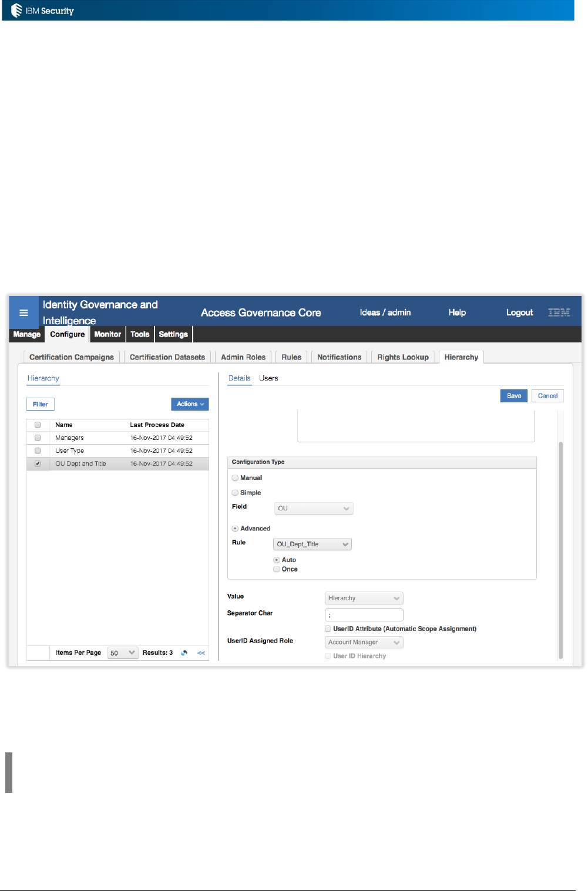
Task: Check the User Type row checkbox
Action: (x=38, y=450)
